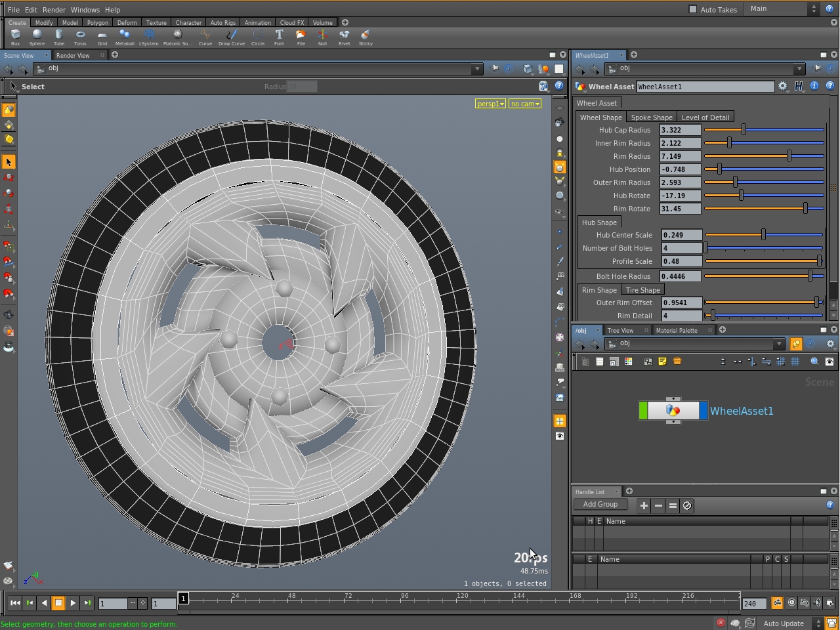Click the end frame field showing 240
840x630 pixels.
[x=753, y=603]
